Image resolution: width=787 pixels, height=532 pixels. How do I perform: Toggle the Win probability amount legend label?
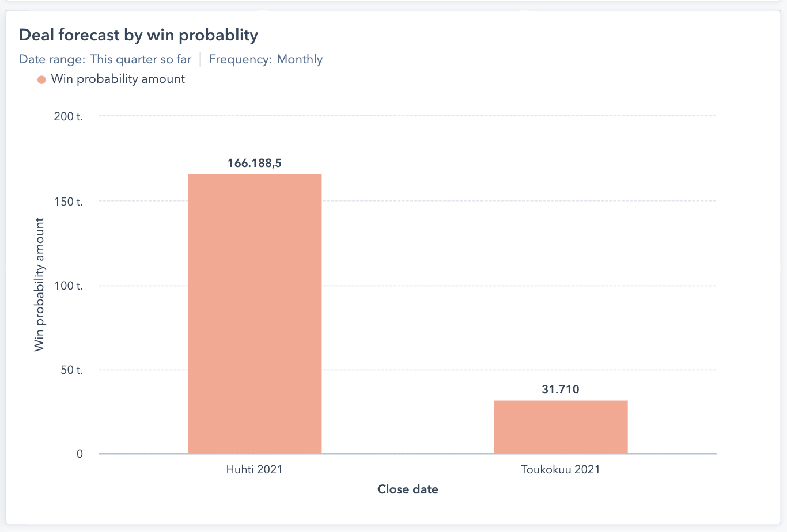click(118, 79)
